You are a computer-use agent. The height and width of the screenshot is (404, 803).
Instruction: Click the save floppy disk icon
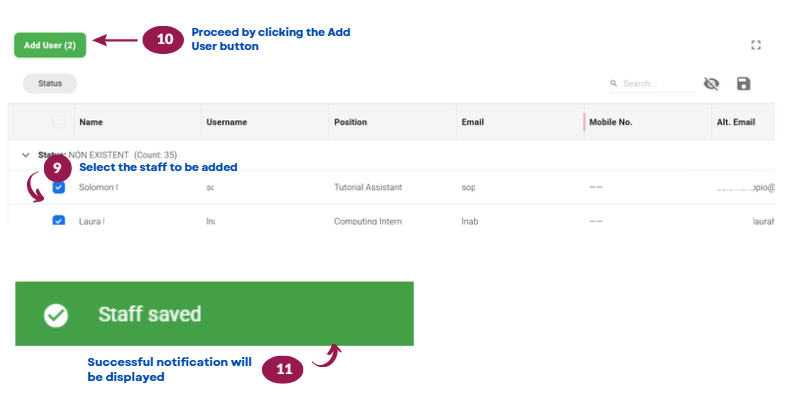tap(744, 83)
